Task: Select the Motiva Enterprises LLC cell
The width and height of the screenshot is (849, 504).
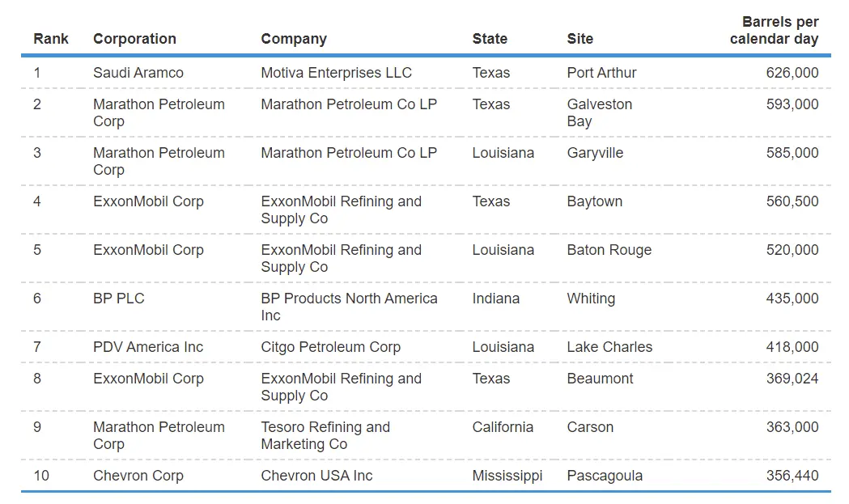Action: [336, 73]
